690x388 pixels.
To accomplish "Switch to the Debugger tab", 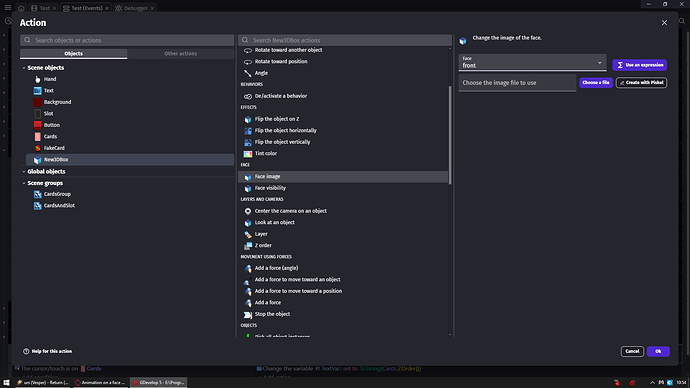I will tap(135, 8).
